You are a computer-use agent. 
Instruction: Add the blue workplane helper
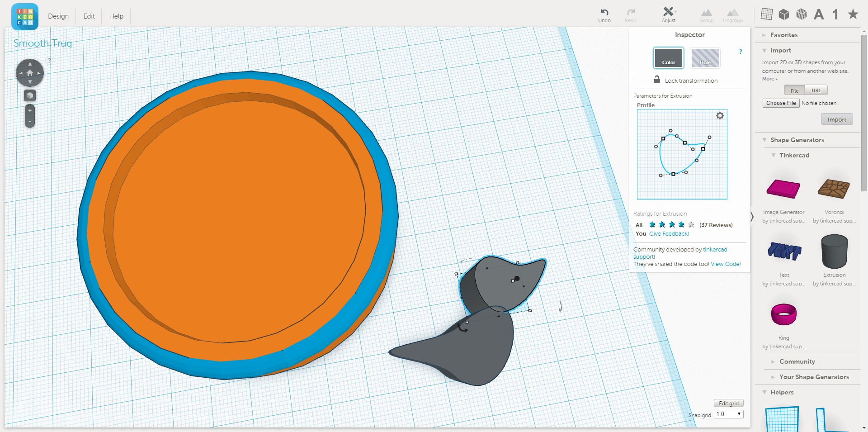(783, 419)
